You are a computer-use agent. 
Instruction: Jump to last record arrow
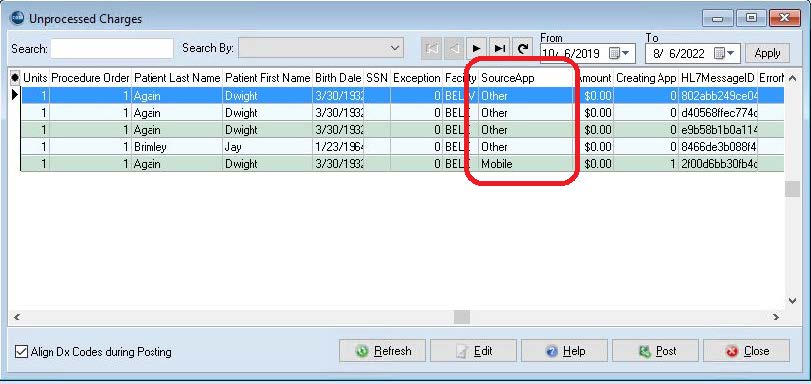[x=499, y=49]
